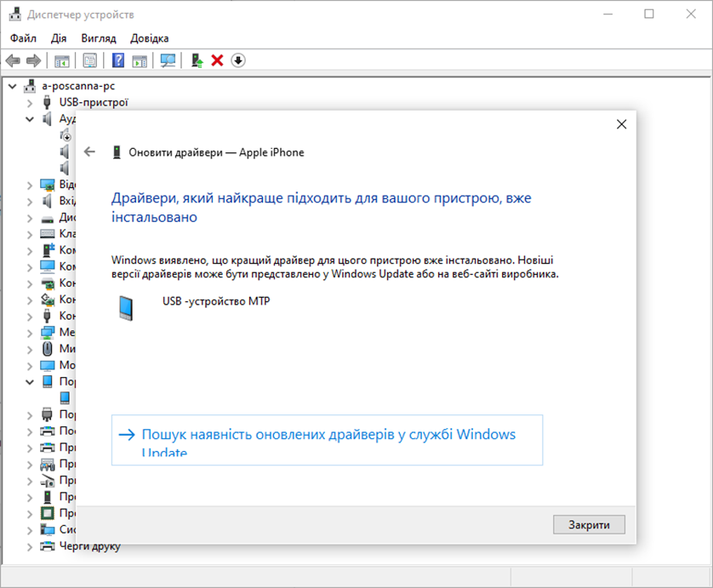713x588 pixels.
Task: Select the network adapter icon beside Ме
Action: coord(48,333)
